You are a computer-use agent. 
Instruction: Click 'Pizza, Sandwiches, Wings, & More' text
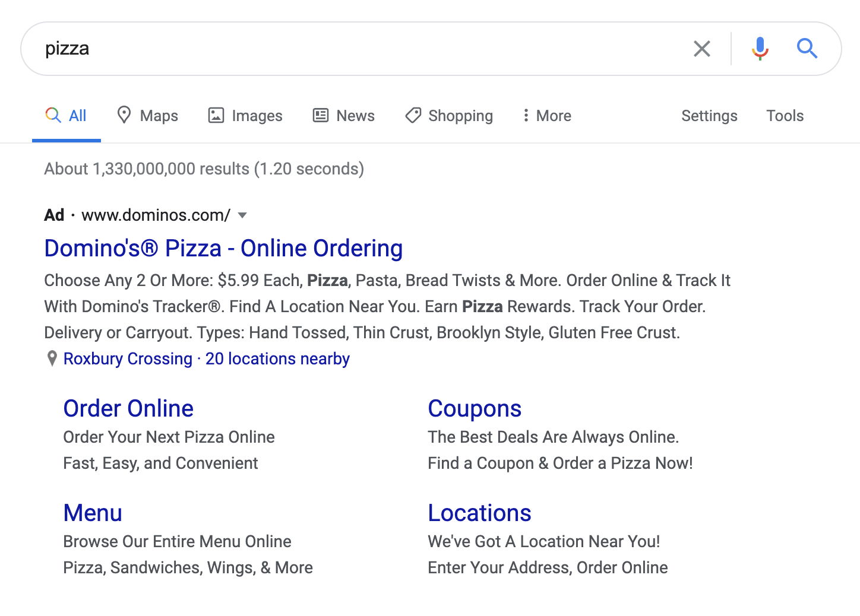(x=188, y=568)
